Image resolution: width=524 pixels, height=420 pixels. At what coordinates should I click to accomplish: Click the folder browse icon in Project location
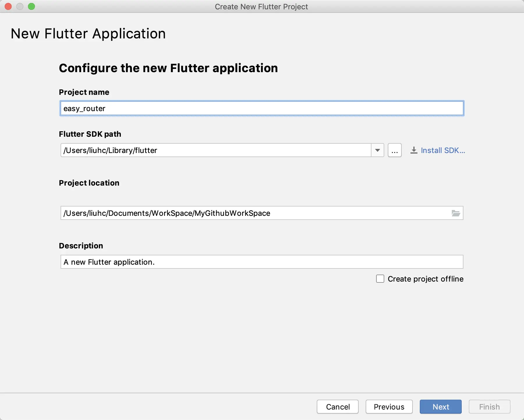click(x=456, y=213)
